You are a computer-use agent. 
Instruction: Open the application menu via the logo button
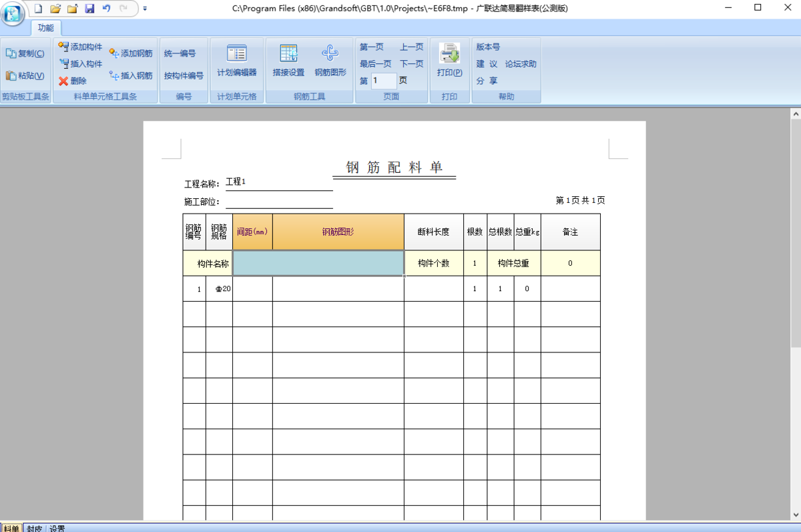pos(12,15)
